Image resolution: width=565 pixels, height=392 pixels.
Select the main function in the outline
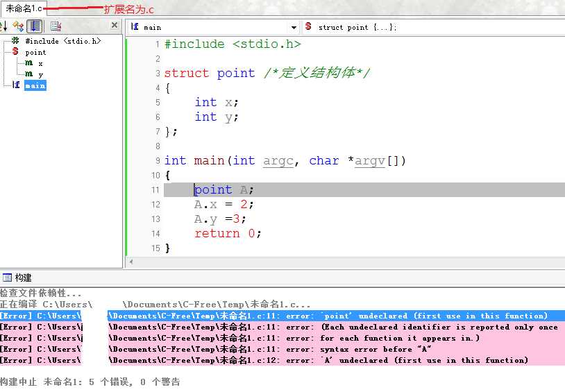[x=35, y=86]
